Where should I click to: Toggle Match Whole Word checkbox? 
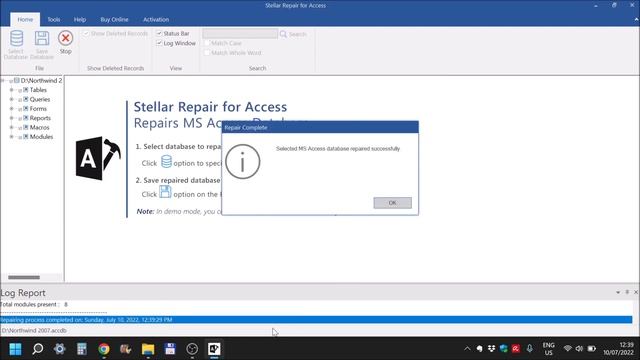click(207, 53)
